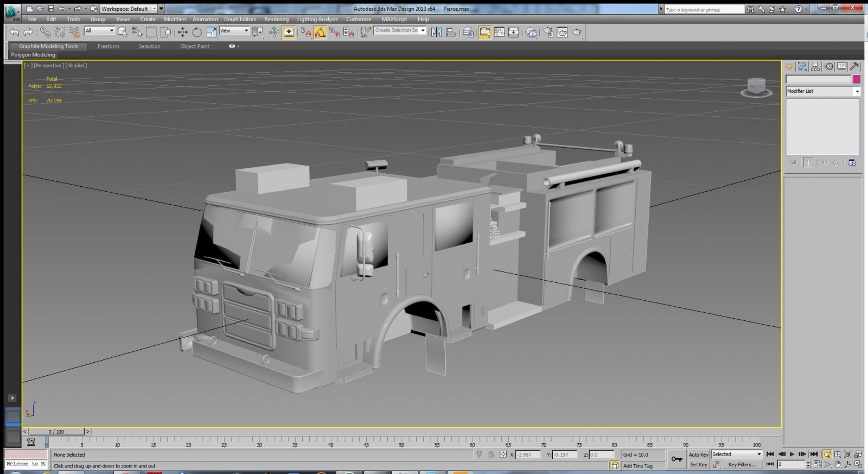Open the Rendering menu
The image size is (868, 474).
pyautogui.click(x=276, y=19)
